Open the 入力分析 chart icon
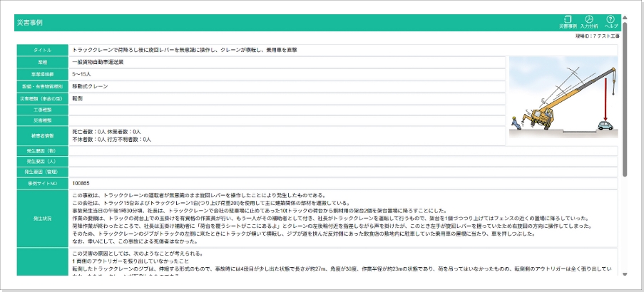The width and height of the screenshot is (644, 292). [x=589, y=20]
